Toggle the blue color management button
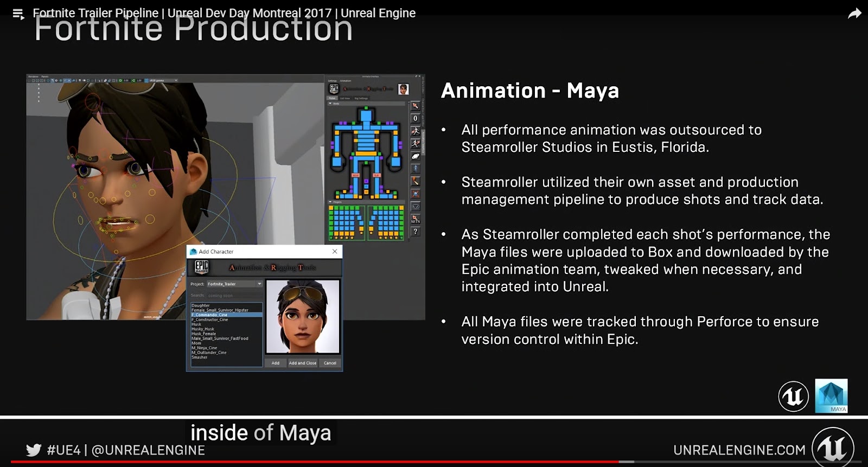The image size is (868, 467). point(146,80)
